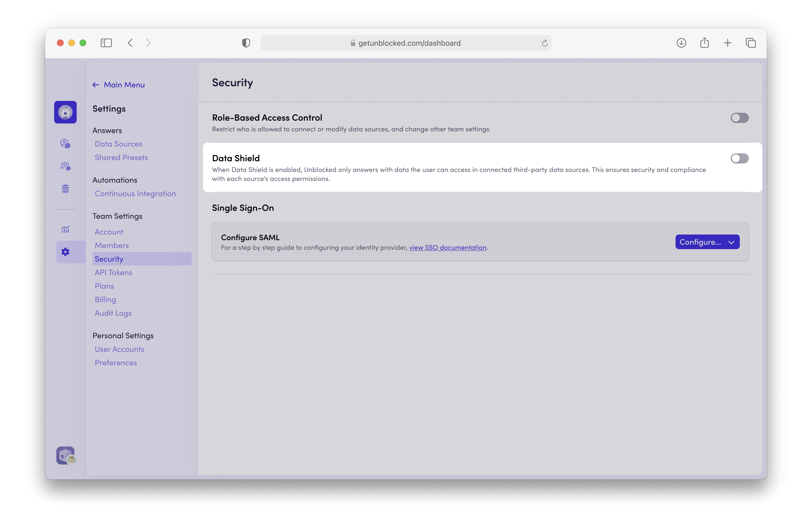The height and width of the screenshot is (513, 812).
Task: Toggle the Safari sidebar panel icon
Action: [x=106, y=43]
